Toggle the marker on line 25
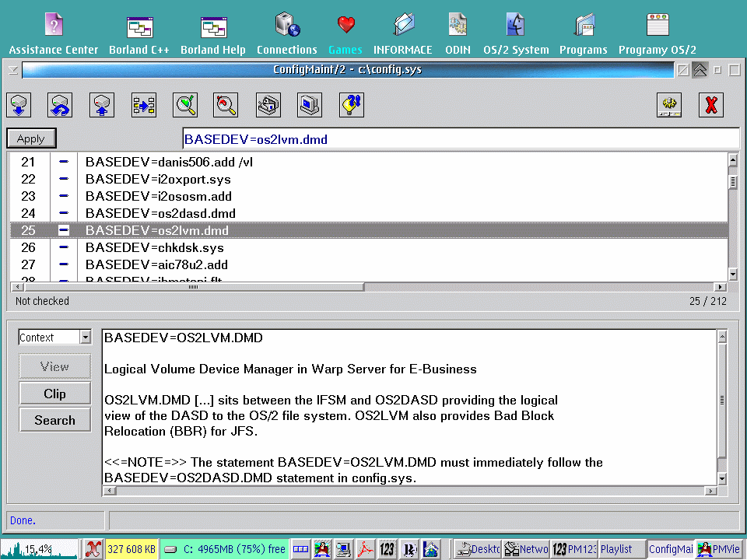747x560 pixels. (x=64, y=230)
